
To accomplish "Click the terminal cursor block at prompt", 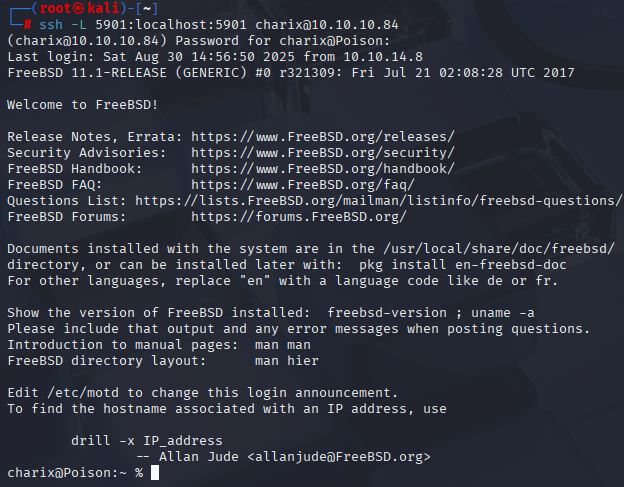I will tap(155, 473).
